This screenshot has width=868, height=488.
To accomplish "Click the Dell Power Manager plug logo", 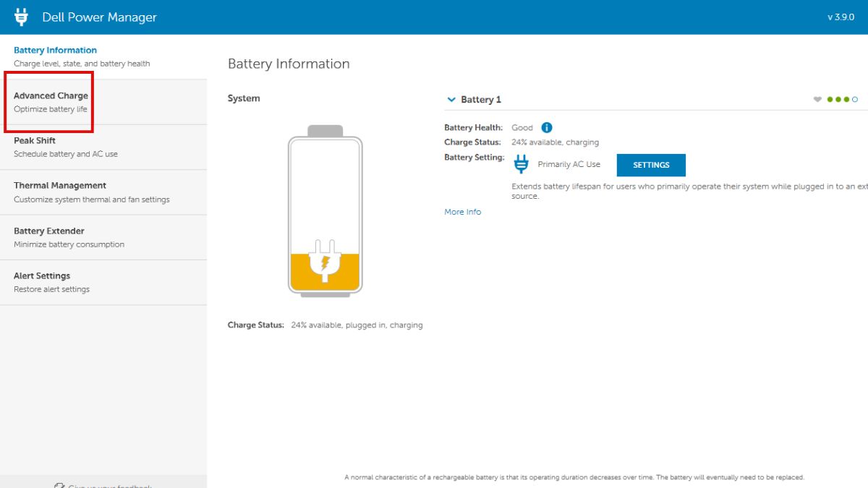I will (x=21, y=17).
